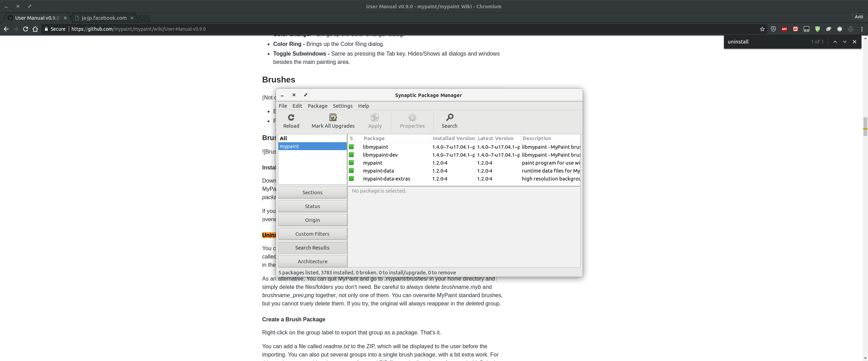Open the Help menu in Synaptic
This screenshot has width=868, height=361.
(x=363, y=106)
